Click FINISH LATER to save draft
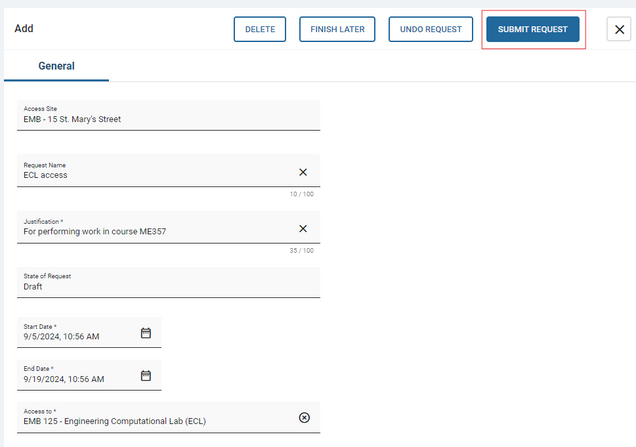This screenshot has width=636, height=447. click(x=337, y=30)
